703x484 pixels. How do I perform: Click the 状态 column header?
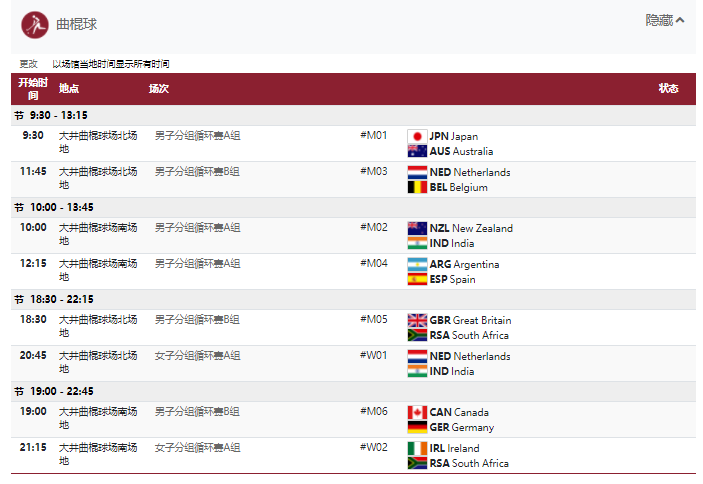[x=668, y=89]
